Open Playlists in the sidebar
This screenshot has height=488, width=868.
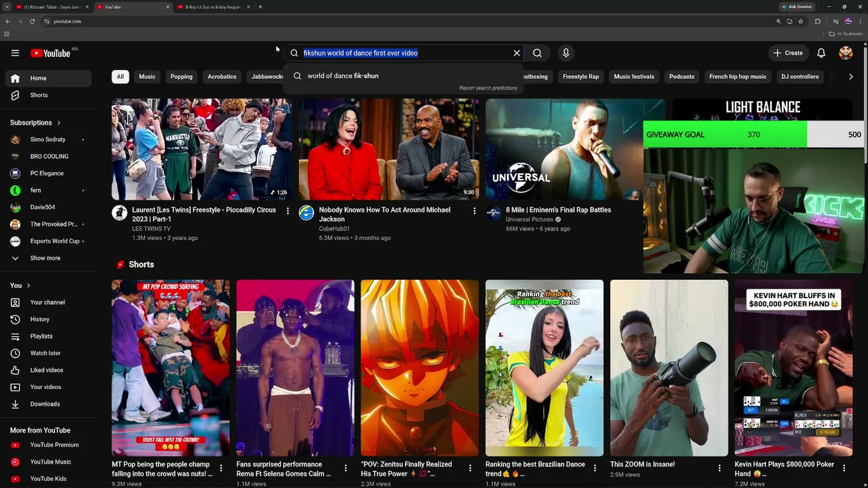click(48, 336)
